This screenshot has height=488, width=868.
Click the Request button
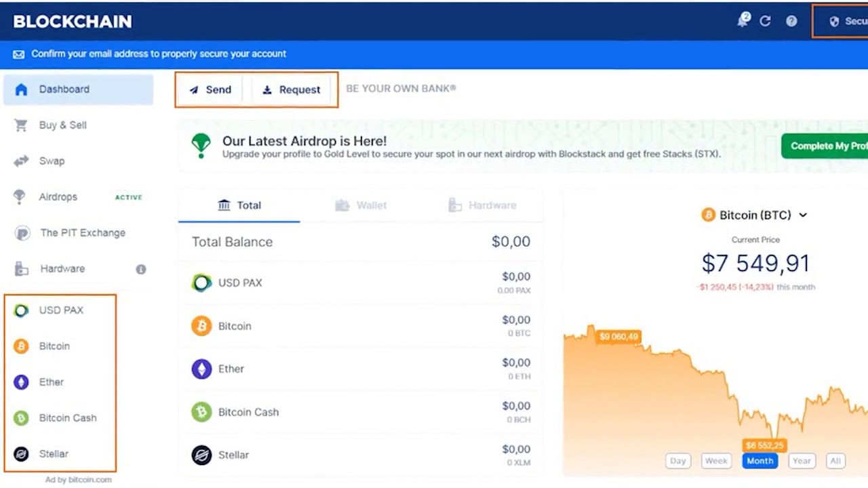[291, 89]
